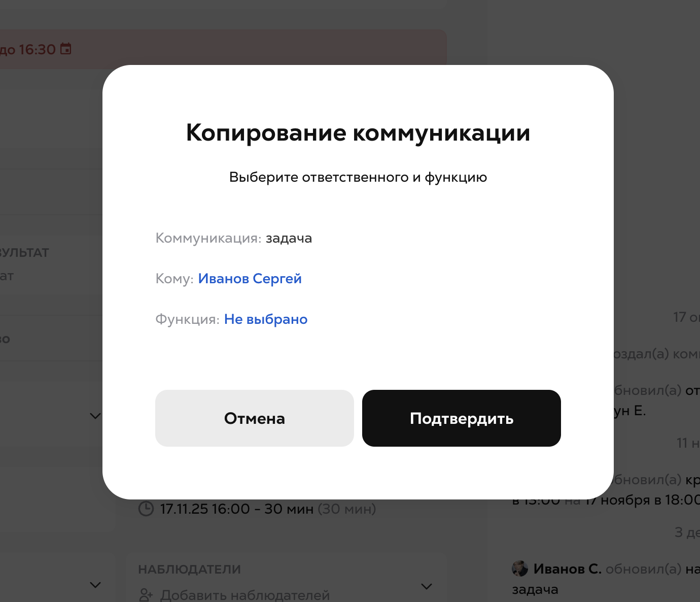700x602 pixels.
Task: Click calendar icon next to до 16:30
Action: point(66,49)
